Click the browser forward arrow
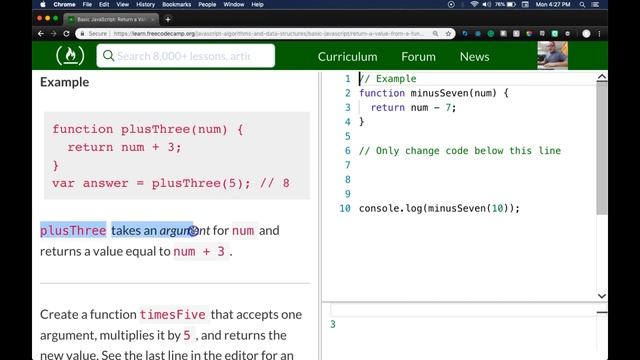 click(53, 34)
